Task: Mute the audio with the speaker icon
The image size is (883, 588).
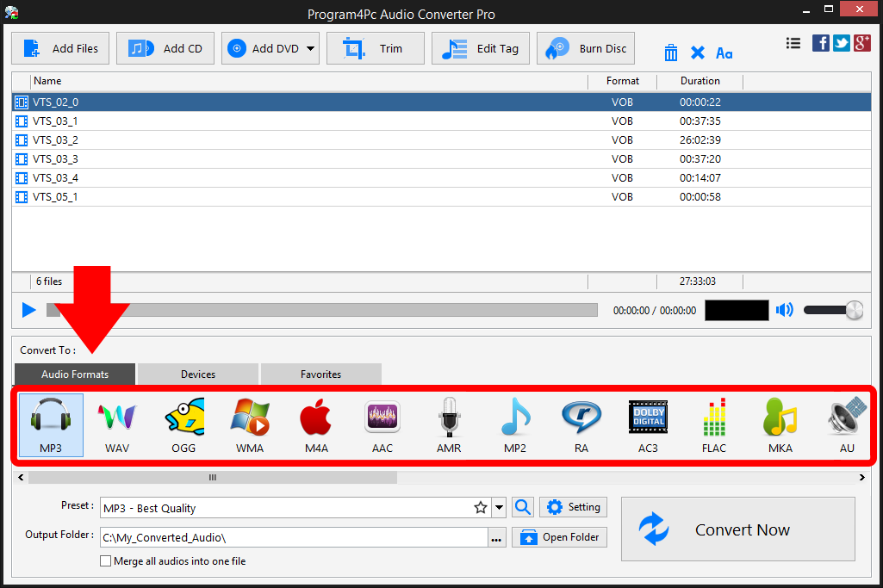Action: point(784,310)
